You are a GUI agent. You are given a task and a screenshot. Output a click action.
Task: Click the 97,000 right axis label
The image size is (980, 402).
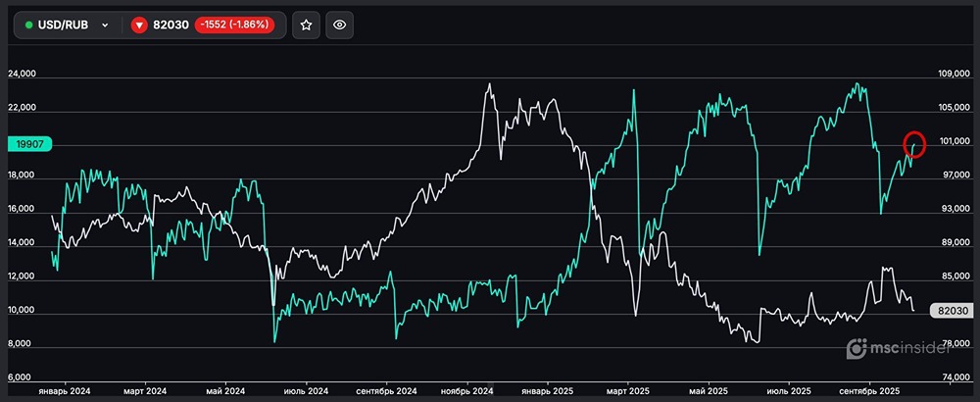click(955, 176)
